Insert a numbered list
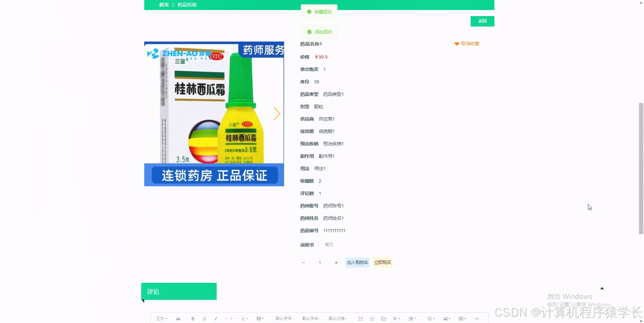This screenshot has width=644, height=323. [x=372, y=319]
